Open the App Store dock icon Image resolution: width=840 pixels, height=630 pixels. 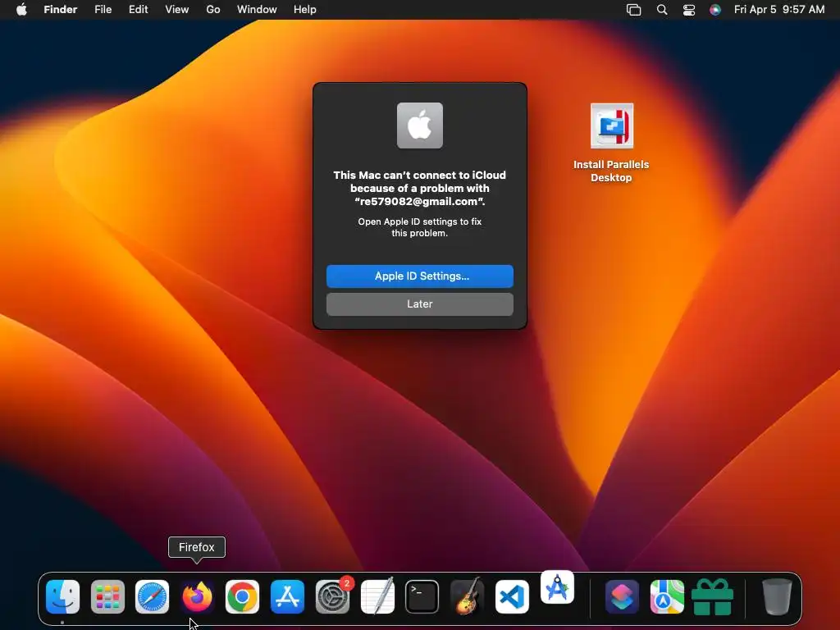point(287,596)
